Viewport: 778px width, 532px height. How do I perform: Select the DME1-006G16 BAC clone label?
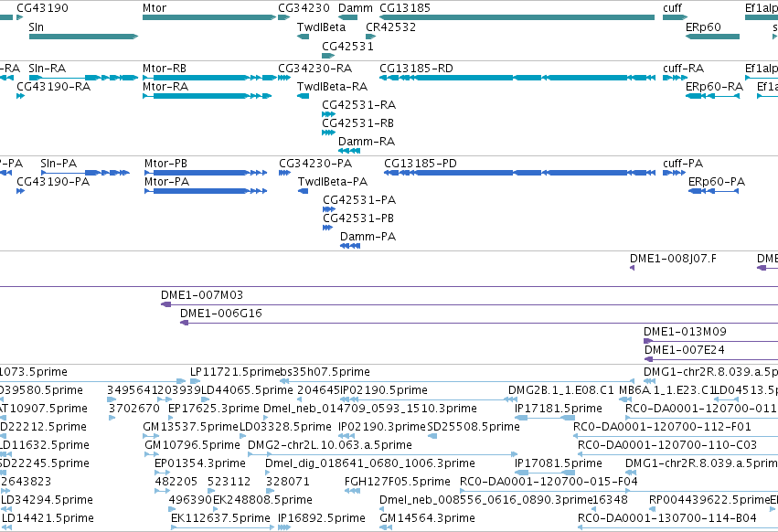pos(221,314)
